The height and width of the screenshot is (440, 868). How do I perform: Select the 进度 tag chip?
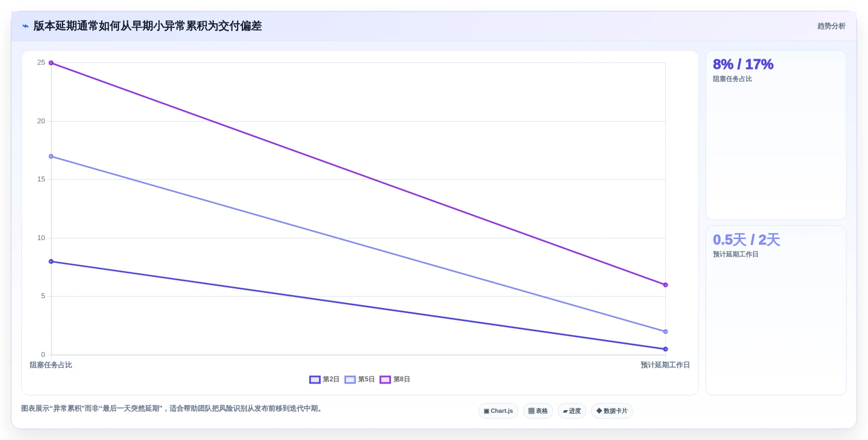572,411
